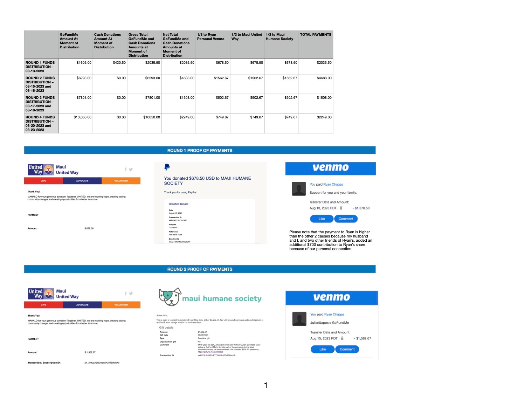
Task: Click the Facebook icon in Round 2 United Way receipt
Action: (126, 294)
